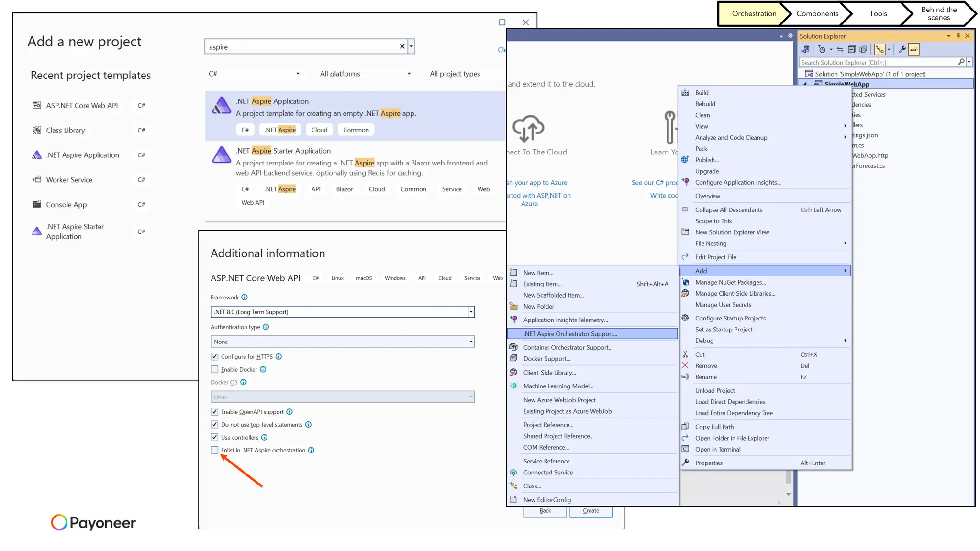The width and height of the screenshot is (980, 551).
Task: Click the Docker Support icon in submenu
Action: [x=513, y=358]
